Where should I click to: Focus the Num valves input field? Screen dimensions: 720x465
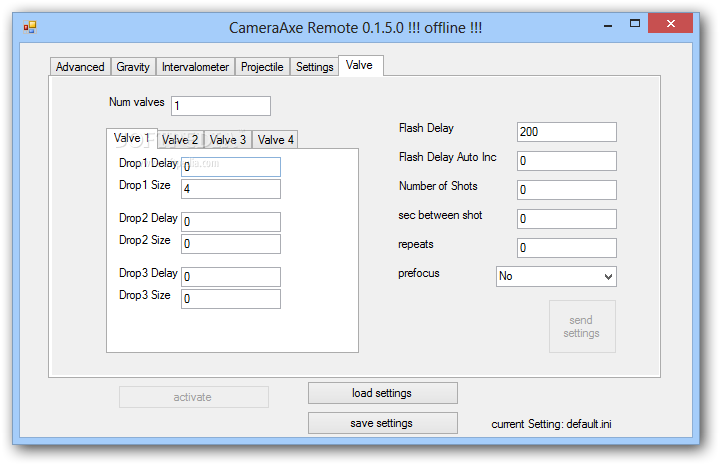(x=221, y=106)
